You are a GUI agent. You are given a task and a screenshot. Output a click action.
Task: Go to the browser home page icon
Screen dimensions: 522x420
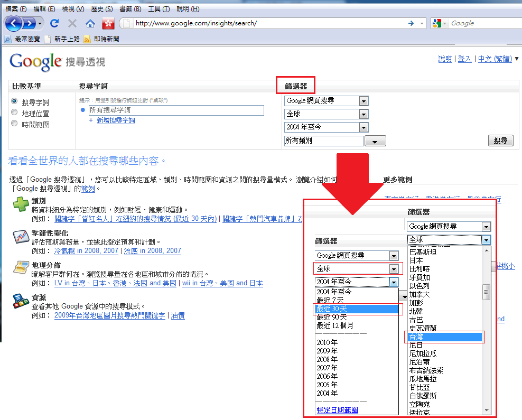coord(90,23)
